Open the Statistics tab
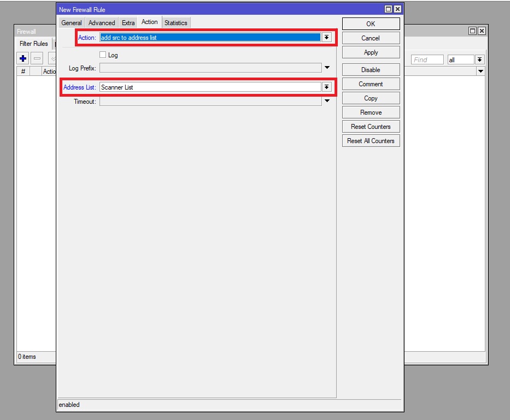This screenshot has width=510, height=420. point(175,22)
